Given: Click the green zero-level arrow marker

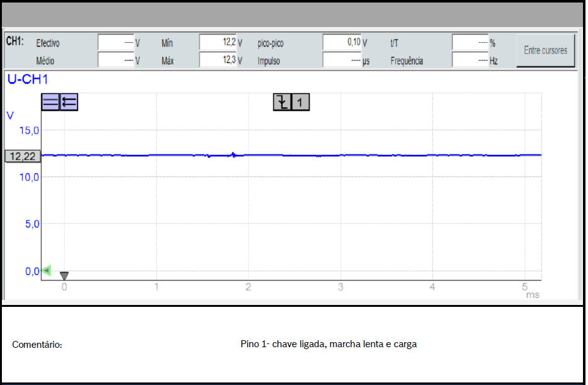Looking at the screenshot, I should (x=46, y=271).
